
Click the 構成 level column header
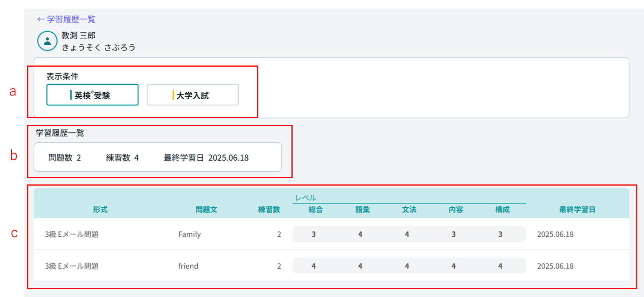502,210
